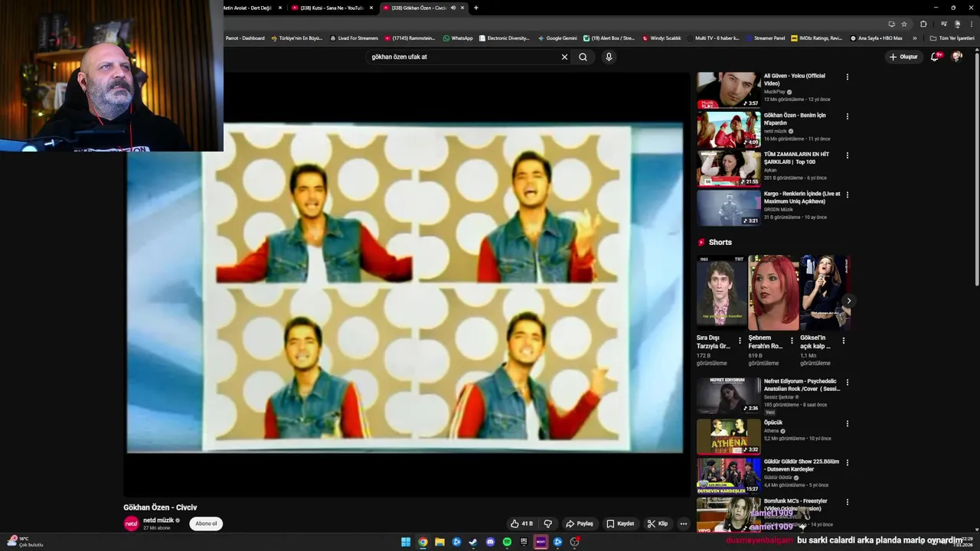
Task: Open browser extensions puzzle icon
Action: [x=923, y=24]
